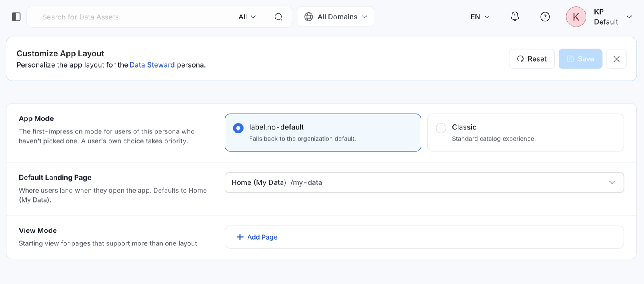Click the plus icon beside Add Page

(240, 237)
